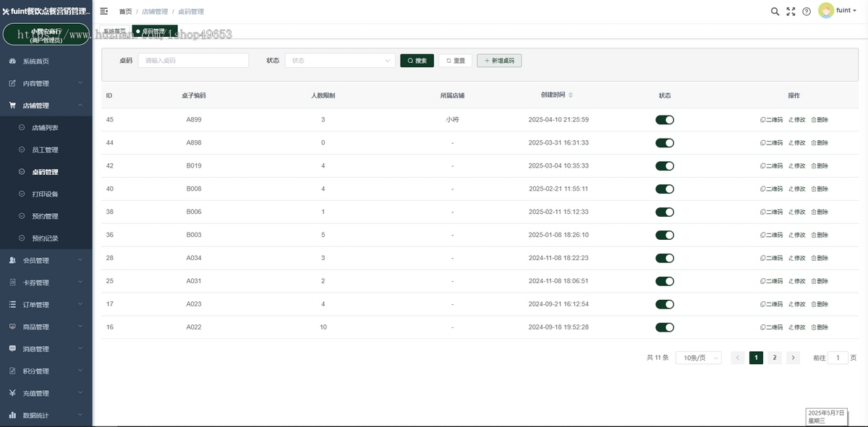Screen dimensions: 868x427
Task: Toggle status switch for table B008
Action: [665, 189]
